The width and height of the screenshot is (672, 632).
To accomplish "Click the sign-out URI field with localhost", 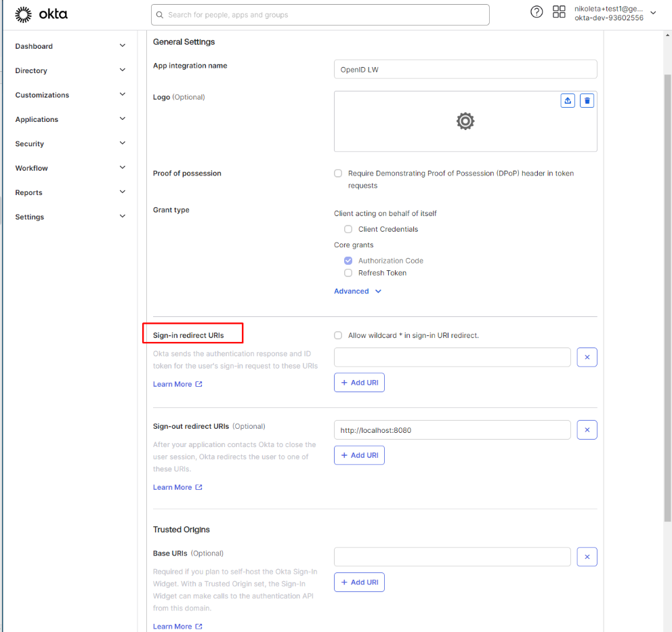I will click(452, 429).
